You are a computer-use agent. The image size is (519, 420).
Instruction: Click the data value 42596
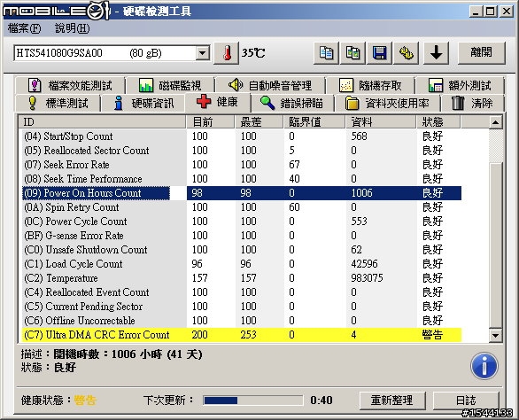(364, 264)
